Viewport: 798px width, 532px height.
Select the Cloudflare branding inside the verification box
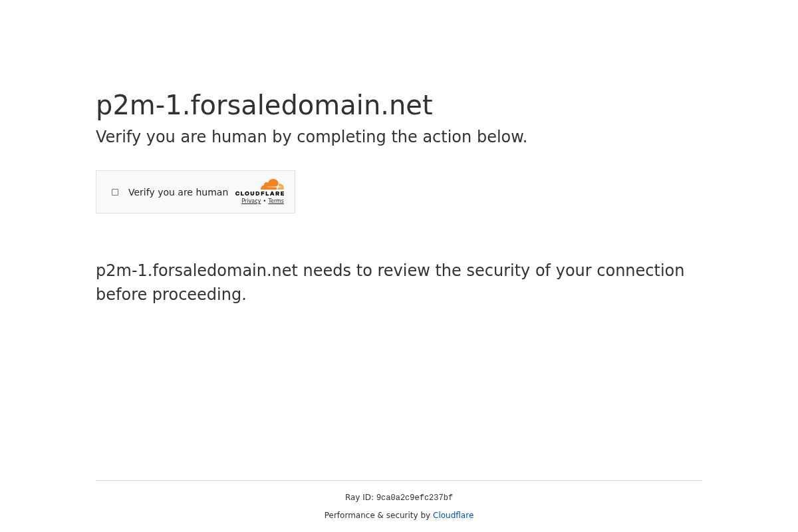(x=261, y=192)
